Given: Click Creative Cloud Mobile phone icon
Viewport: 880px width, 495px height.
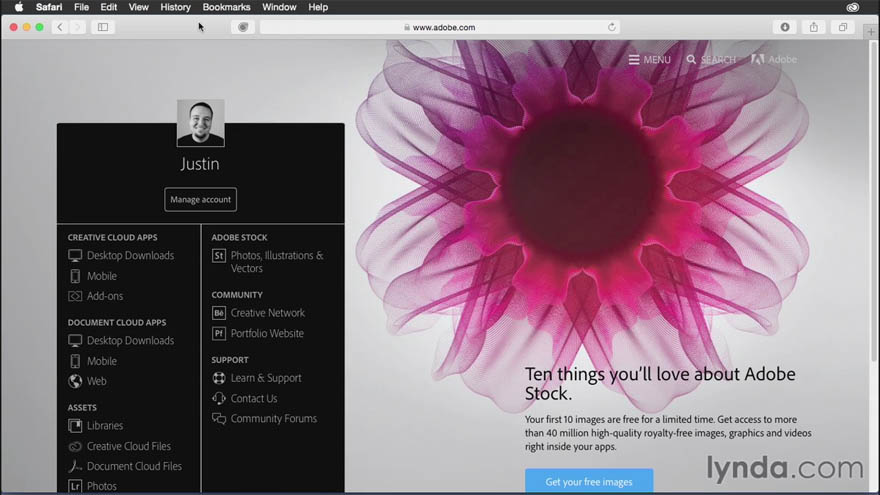Looking at the screenshot, I should click(x=75, y=276).
